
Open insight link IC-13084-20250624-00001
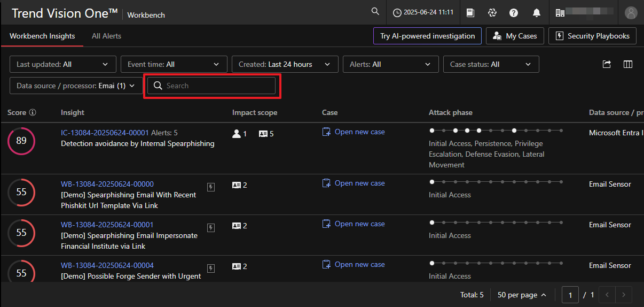pos(105,133)
